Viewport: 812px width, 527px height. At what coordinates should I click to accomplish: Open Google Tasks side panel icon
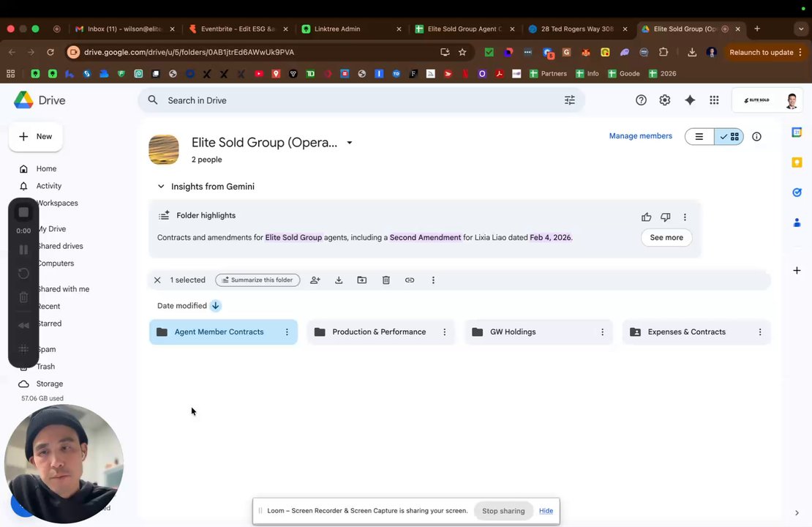[797, 193]
